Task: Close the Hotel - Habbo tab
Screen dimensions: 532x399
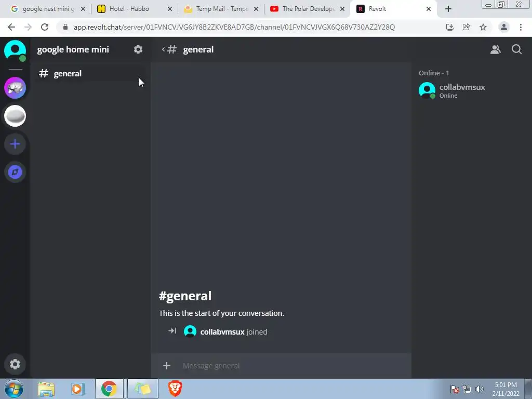Action: click(x=170, y=9)
